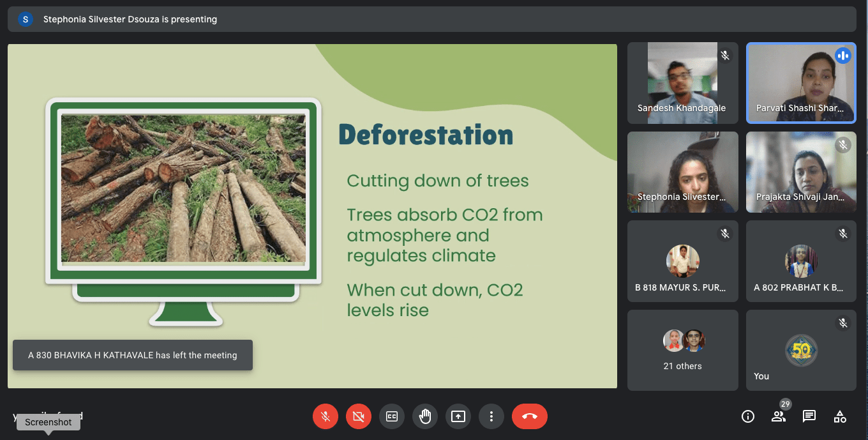Open the three-dot more options menu

click(x=491, y=416)
